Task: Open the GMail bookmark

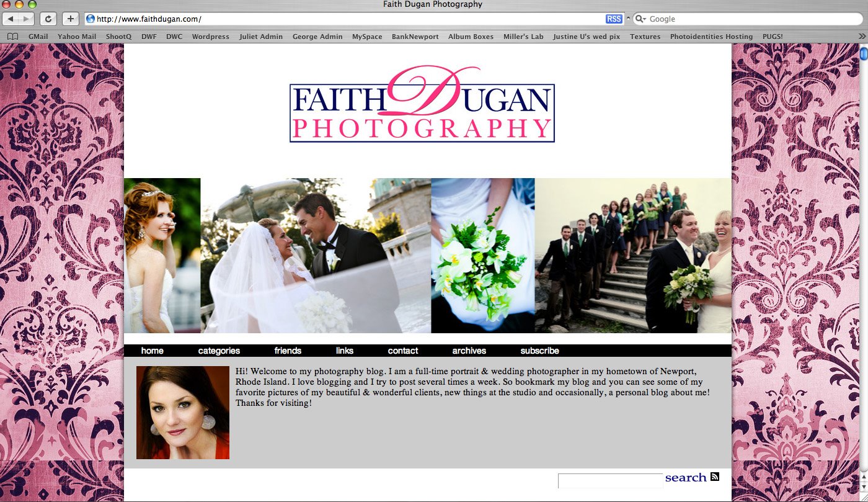Action: [38, 37]
